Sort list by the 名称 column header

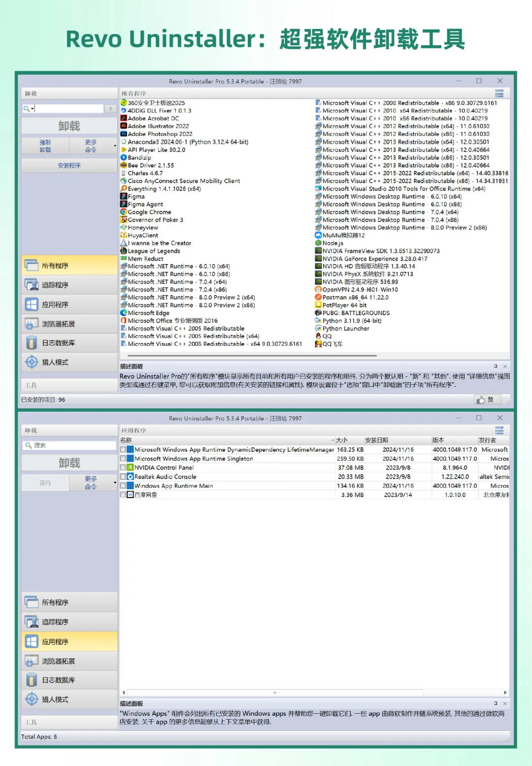point(227,440)
